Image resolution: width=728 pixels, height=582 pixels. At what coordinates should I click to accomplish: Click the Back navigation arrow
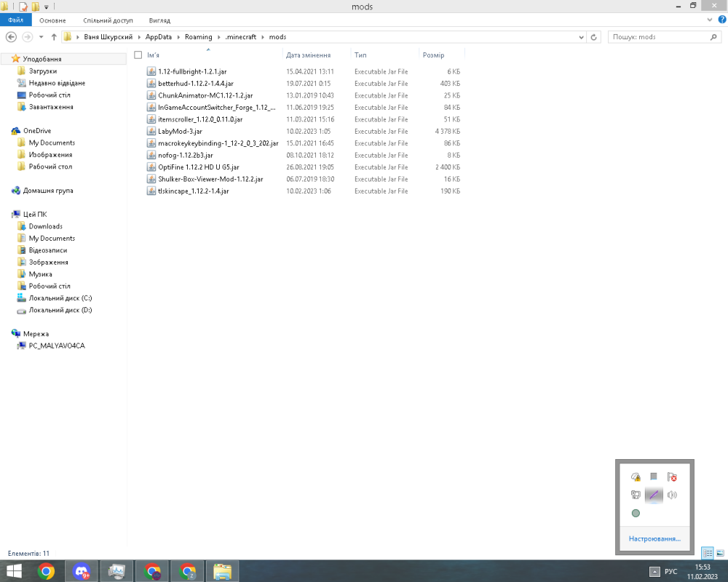(x=12, y=37)
